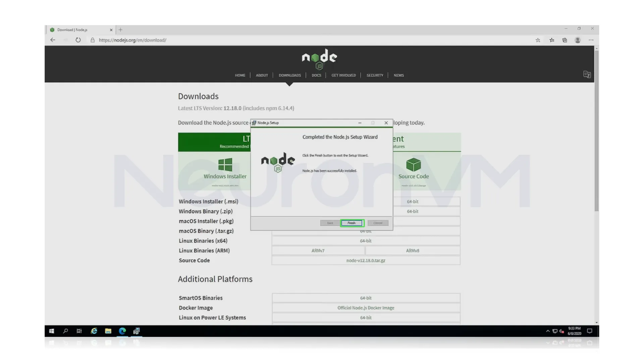
Task: Click 64-bit link for SmartOS Binaries
Action: coord(366,298)
